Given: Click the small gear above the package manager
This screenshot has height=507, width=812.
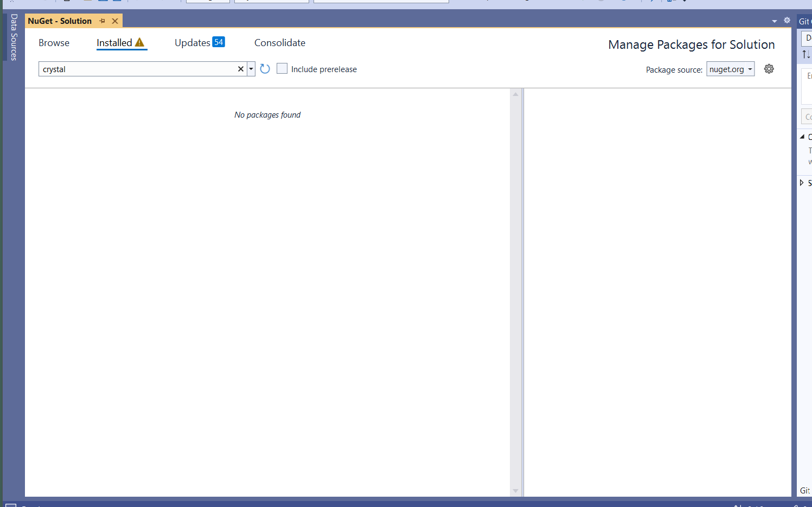Looking at the screenshot, I should 787,21.
